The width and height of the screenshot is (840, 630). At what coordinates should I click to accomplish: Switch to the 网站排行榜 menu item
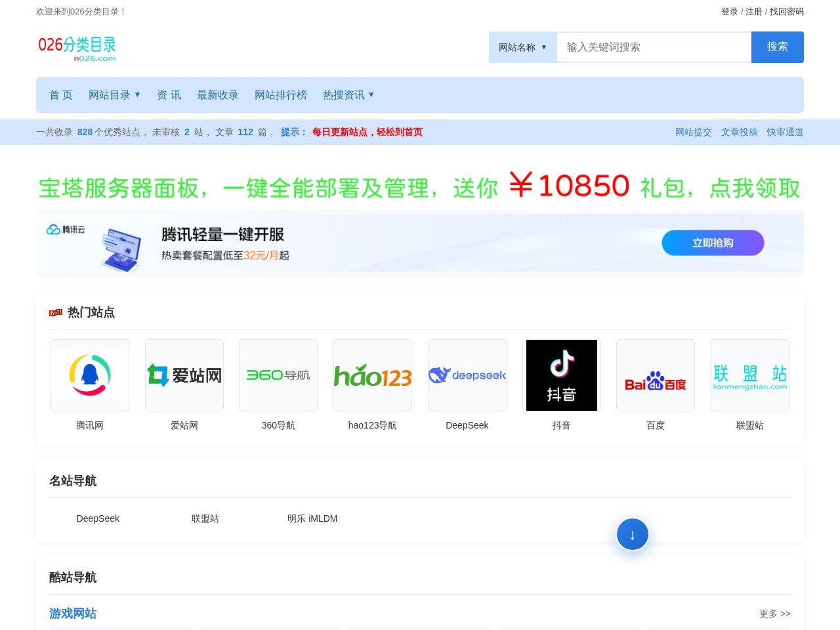click(280, 95)
